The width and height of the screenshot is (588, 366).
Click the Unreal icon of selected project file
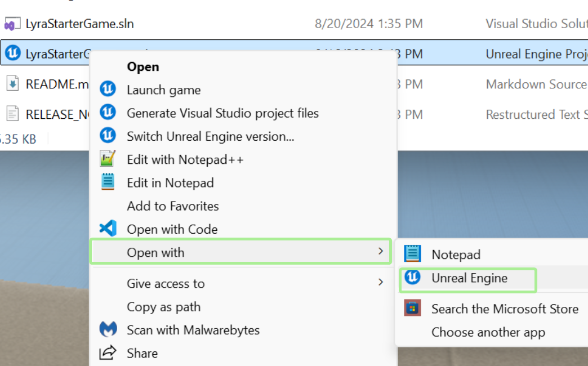tap(12, 53)
